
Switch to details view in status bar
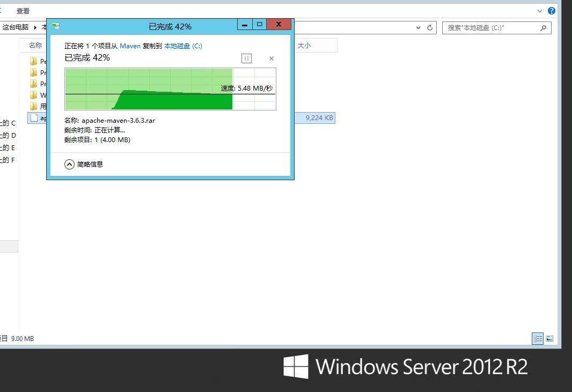(x=538, y=338)
